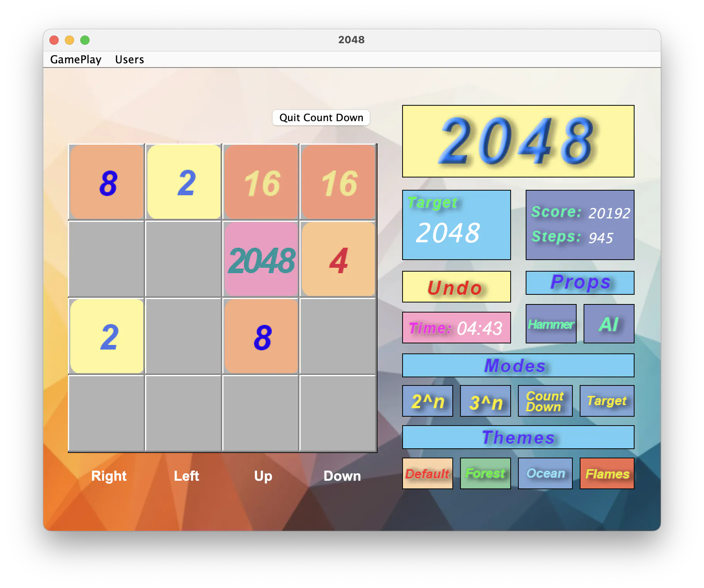Apply the Ocean theme

tap(545, 473)
